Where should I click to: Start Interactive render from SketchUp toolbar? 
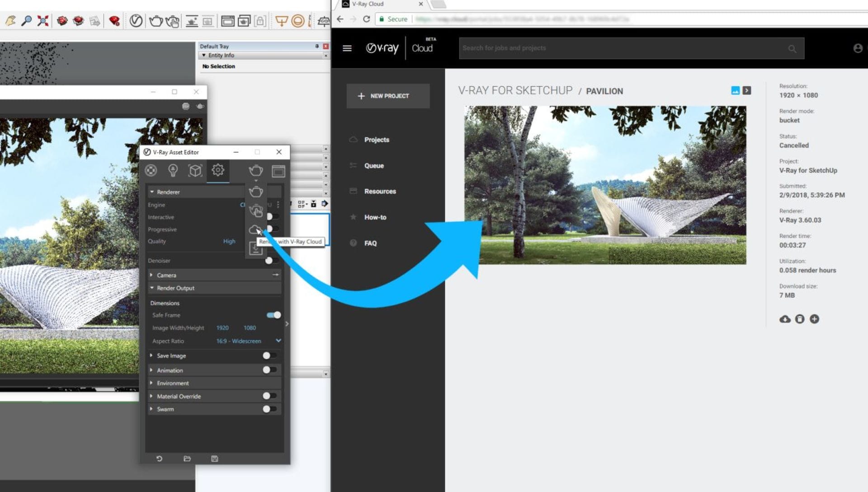coord(172,21)
